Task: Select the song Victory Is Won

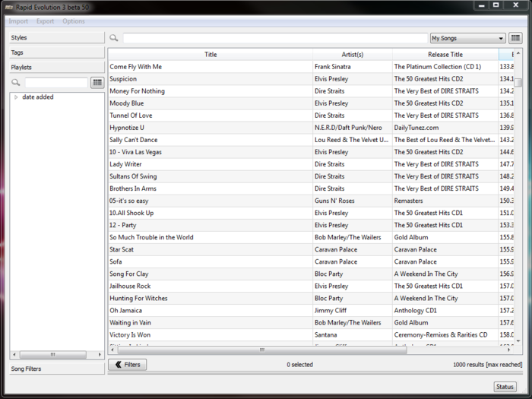Action: click(x=211, y=336)
